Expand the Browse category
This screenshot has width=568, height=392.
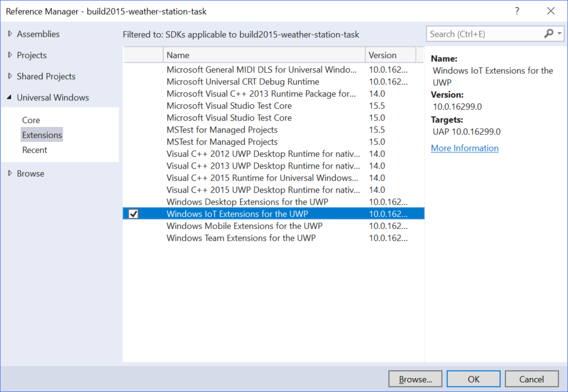[10, 174]
